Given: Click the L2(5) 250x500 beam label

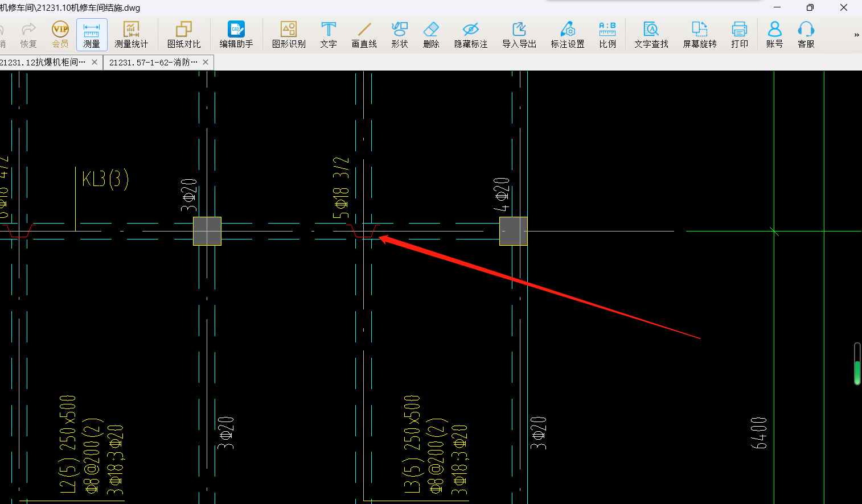Looking at the screenshot, I should tap(67, 444).
